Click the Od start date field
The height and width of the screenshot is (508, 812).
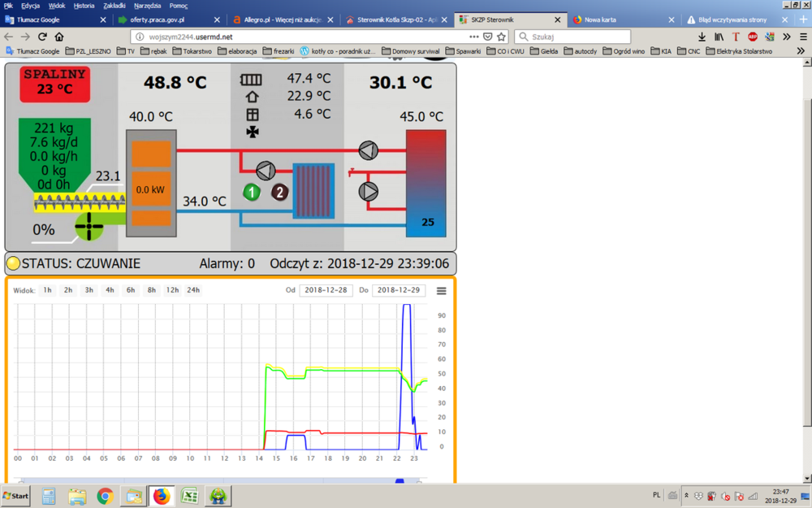click(326, 290)
